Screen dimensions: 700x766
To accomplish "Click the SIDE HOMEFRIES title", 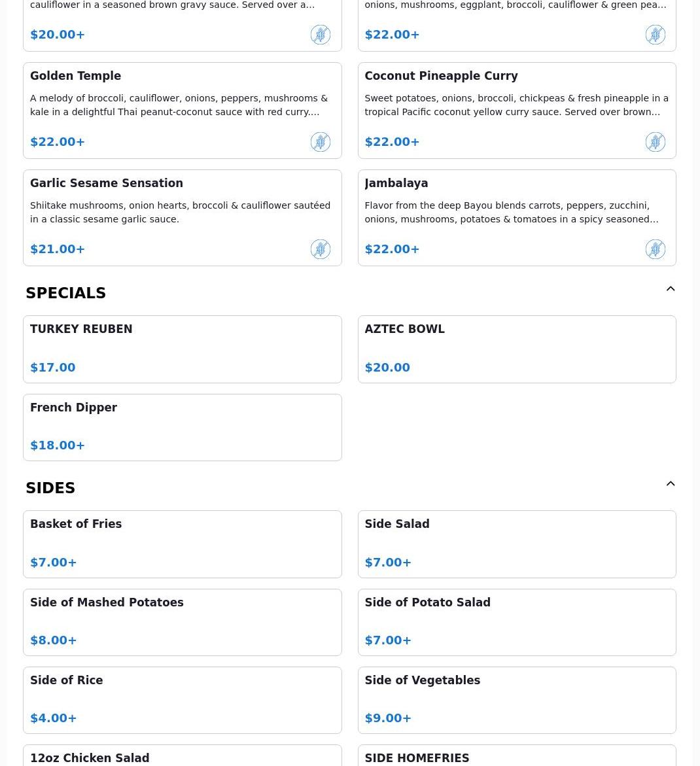I will pos(417,757).
